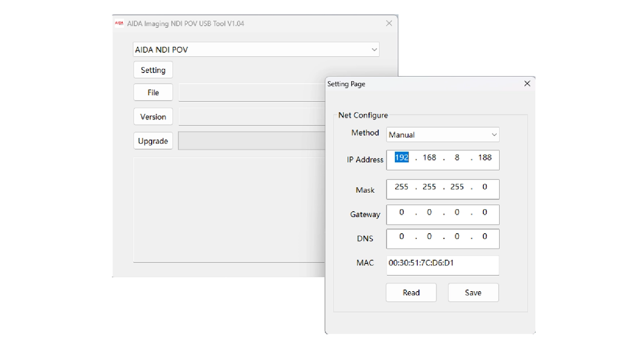Image resolution: width=644 pixels, height=350 pixels.
Task: Click the Version button
Action: [153, 117]
